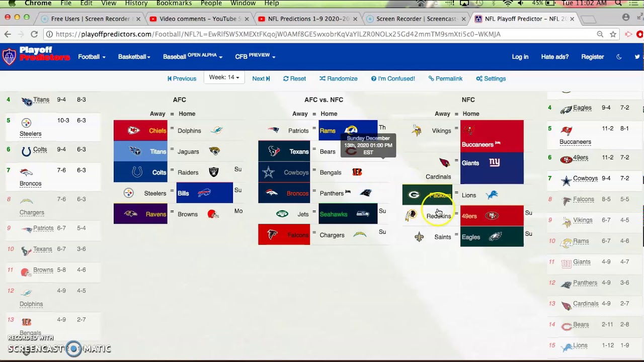Click the 49ers logo in matchups

[x=492, y=216]
